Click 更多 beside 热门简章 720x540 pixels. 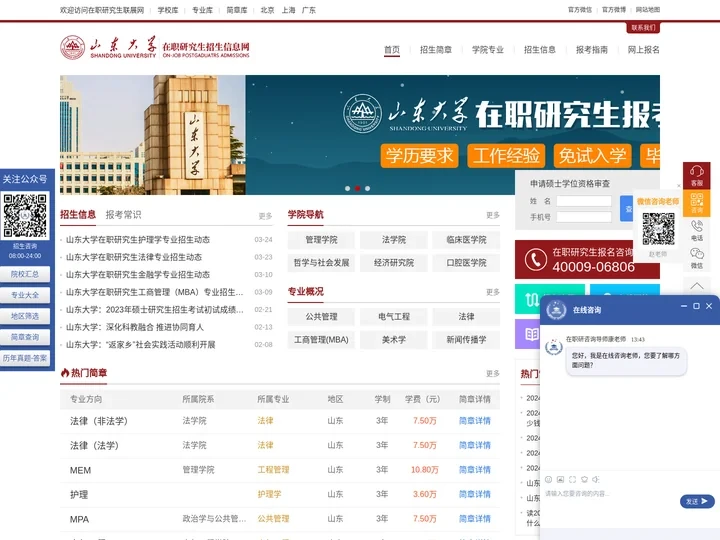coord(493,373)
